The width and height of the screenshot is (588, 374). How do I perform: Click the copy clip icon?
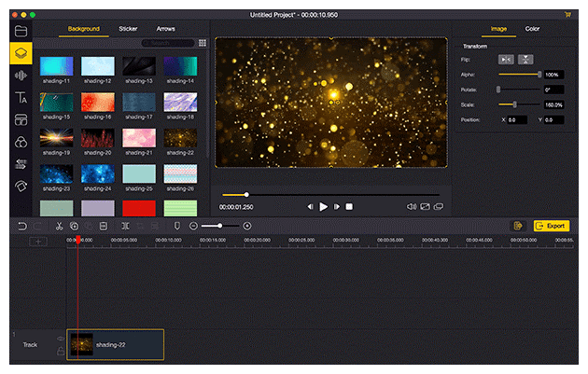pos(75,226)
